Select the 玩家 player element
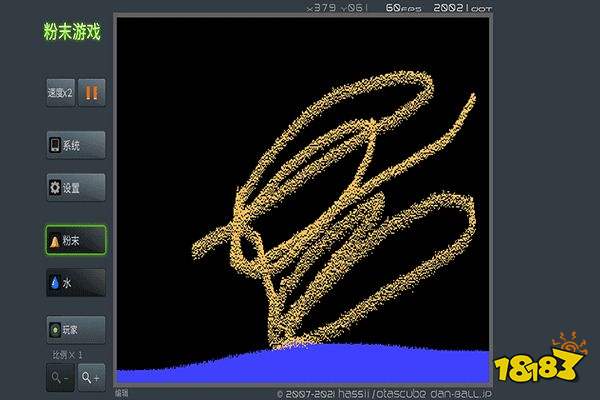This screenshot has height=400, width=600. pyautogui.click(x=76, y=329)
